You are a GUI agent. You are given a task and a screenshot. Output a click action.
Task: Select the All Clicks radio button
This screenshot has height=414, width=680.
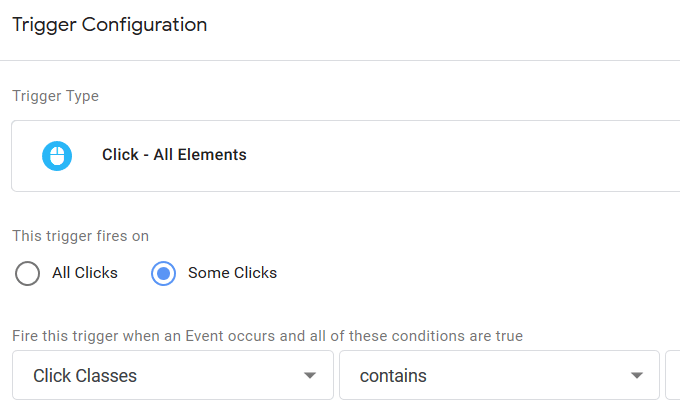tap(28, 273)
